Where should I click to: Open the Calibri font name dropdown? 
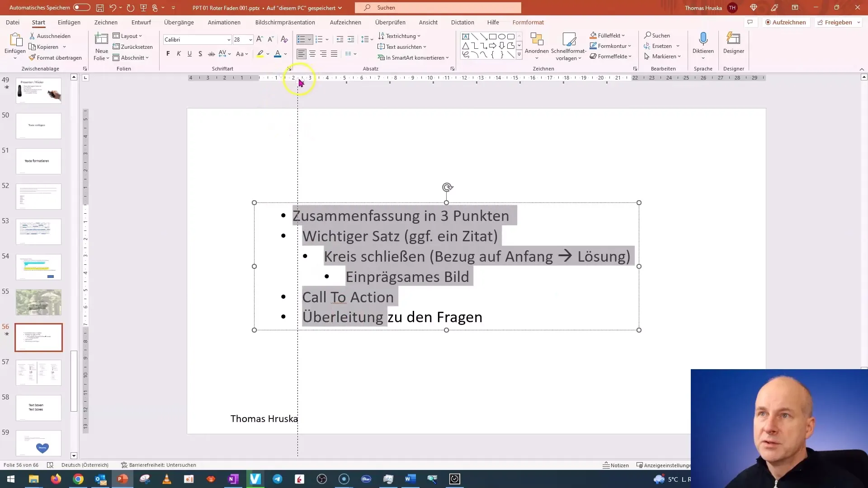[x=228, y=40]
